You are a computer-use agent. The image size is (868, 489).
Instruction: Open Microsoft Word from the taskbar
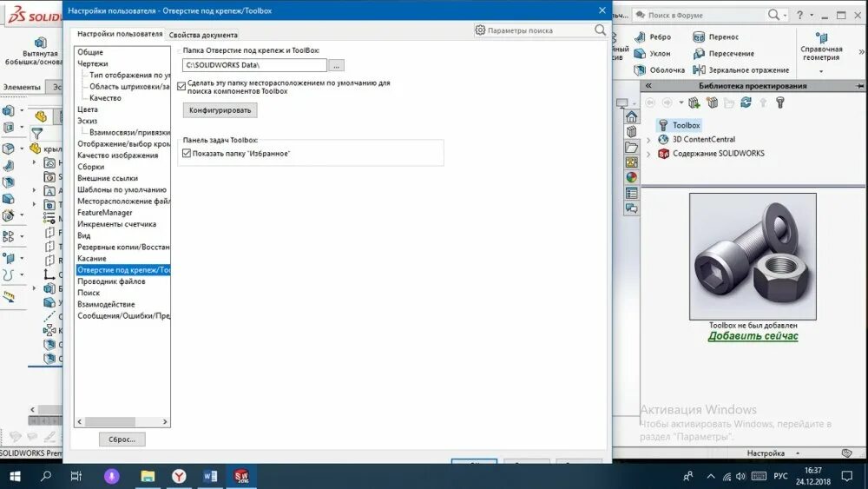[x=210, y=476]
